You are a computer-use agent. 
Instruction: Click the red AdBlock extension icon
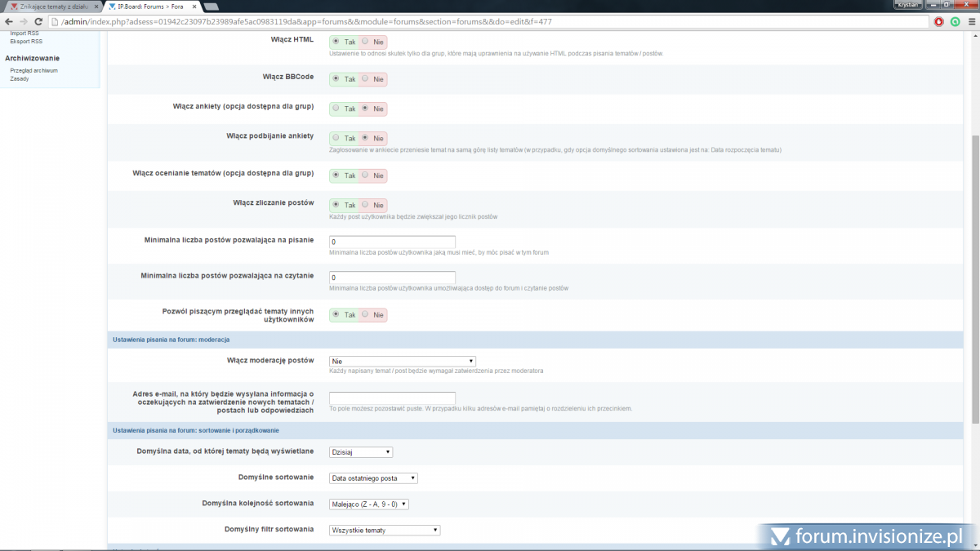(x=939, y=21)
